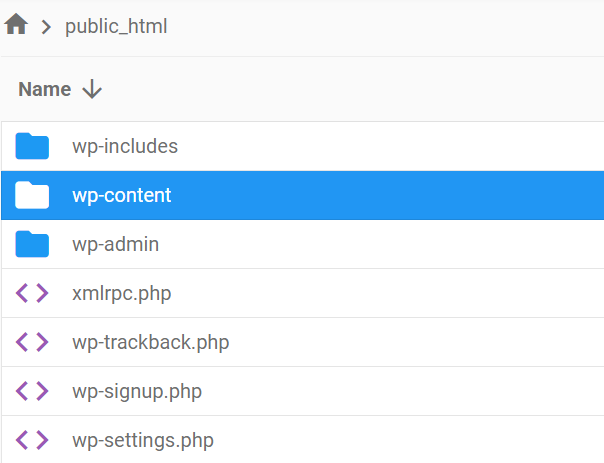Select the wp-trackback.php file name
This screenshot has height=463, width=604.
[x=151, y=342]
